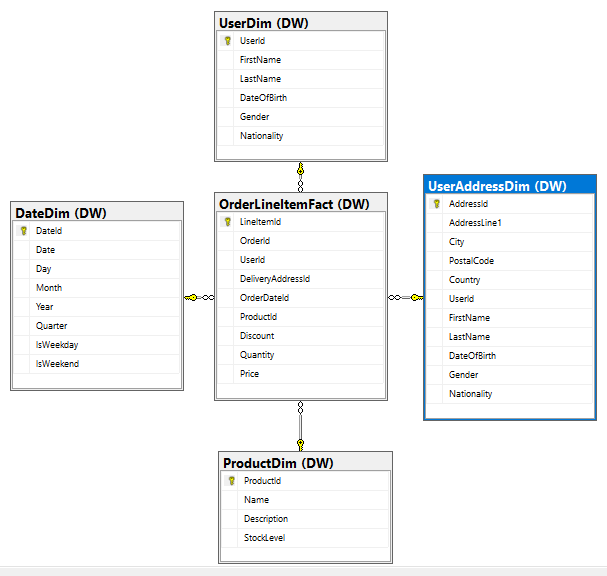The width and height of the screenshot is (607, 576).
Task: Select the Quantity column
Action: tap(301, 355)
